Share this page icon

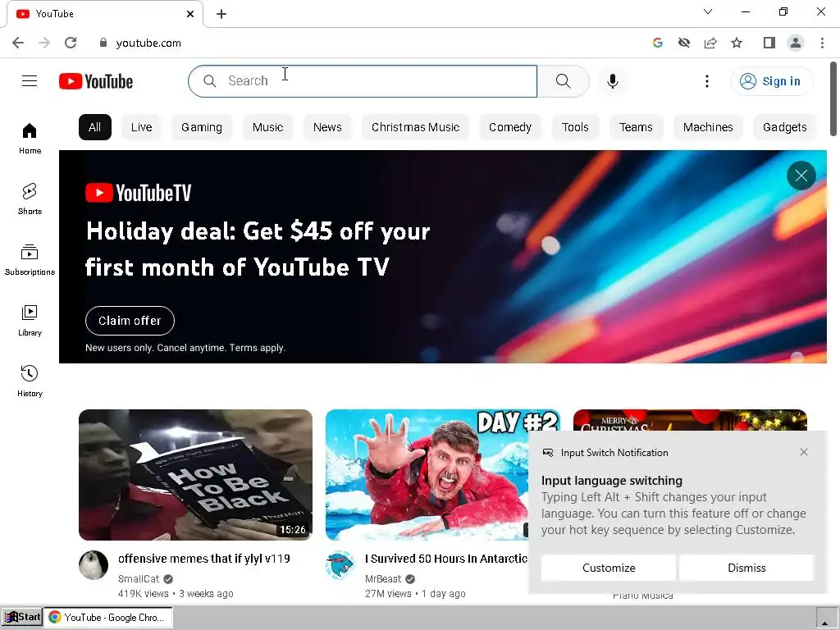[x=710, y=43]
